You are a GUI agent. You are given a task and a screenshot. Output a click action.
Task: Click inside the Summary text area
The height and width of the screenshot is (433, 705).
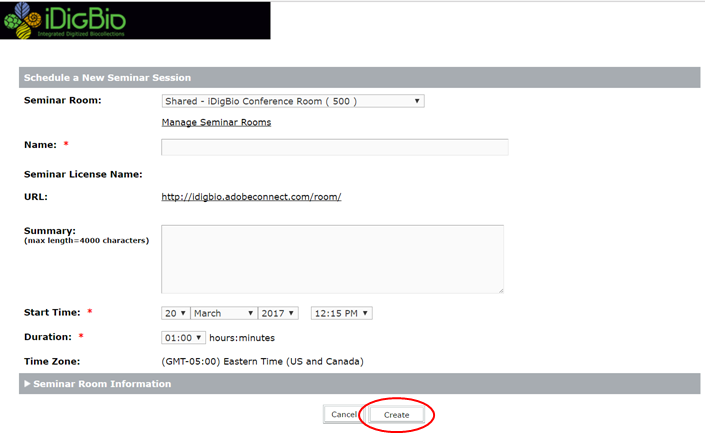click(332, 259)
